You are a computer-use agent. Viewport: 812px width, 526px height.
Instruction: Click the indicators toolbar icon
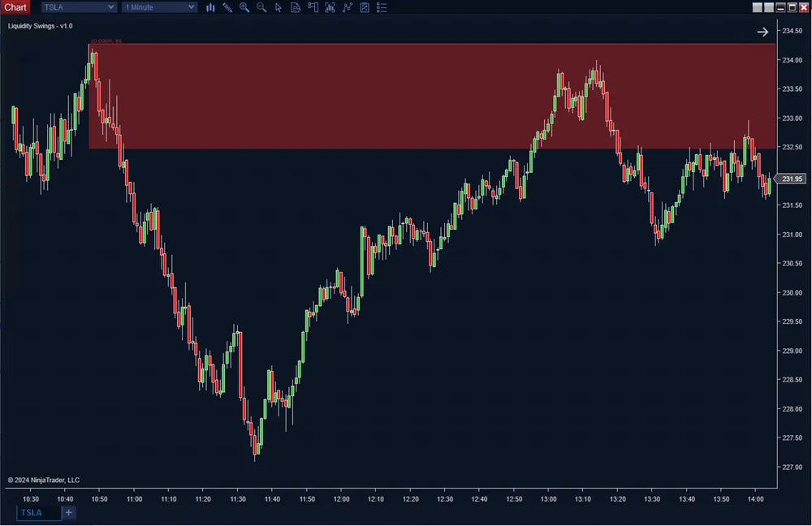pos(330,7)
